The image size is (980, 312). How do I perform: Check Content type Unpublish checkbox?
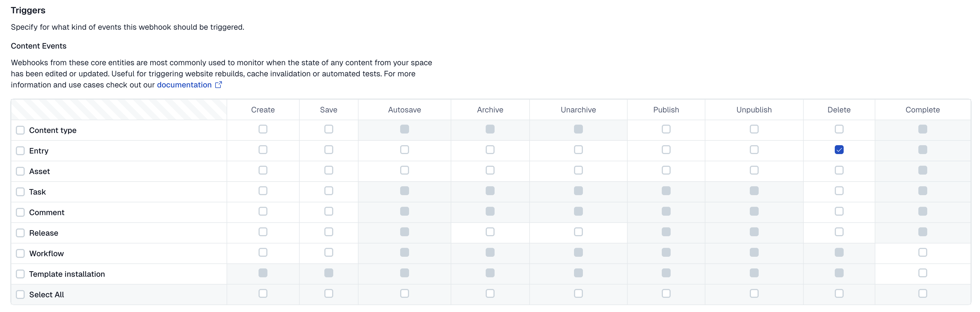pos(754,129)
